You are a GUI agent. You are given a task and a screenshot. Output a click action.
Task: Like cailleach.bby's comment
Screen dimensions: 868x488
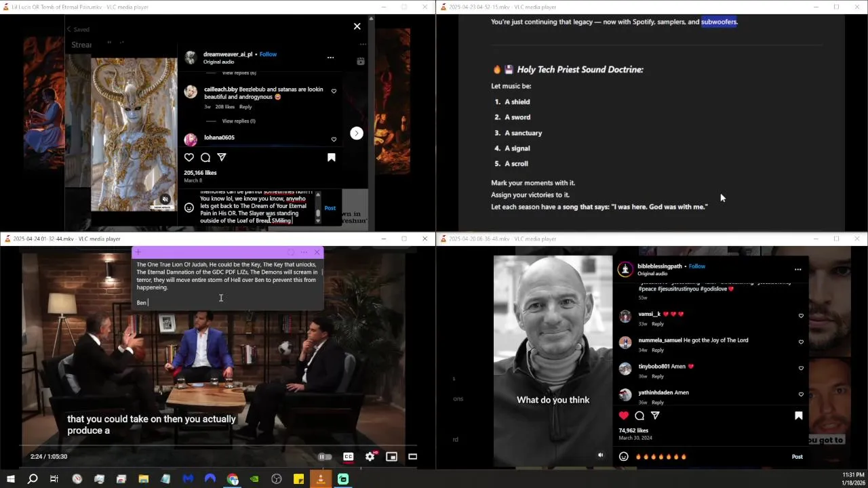tap(334, 91)
